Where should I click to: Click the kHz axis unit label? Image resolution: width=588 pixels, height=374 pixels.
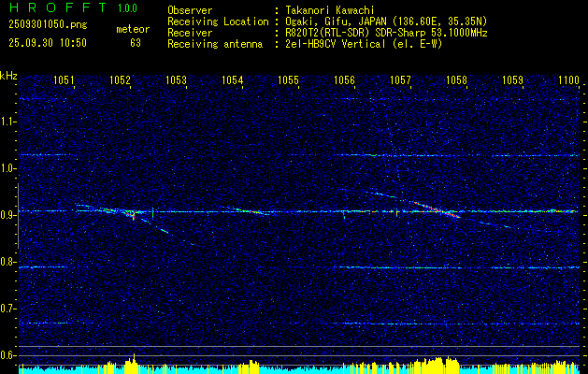[x=8, y=76]
